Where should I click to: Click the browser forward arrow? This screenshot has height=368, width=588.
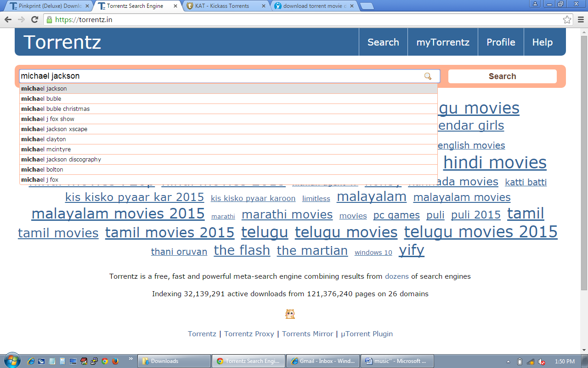(x=21, y=20)
